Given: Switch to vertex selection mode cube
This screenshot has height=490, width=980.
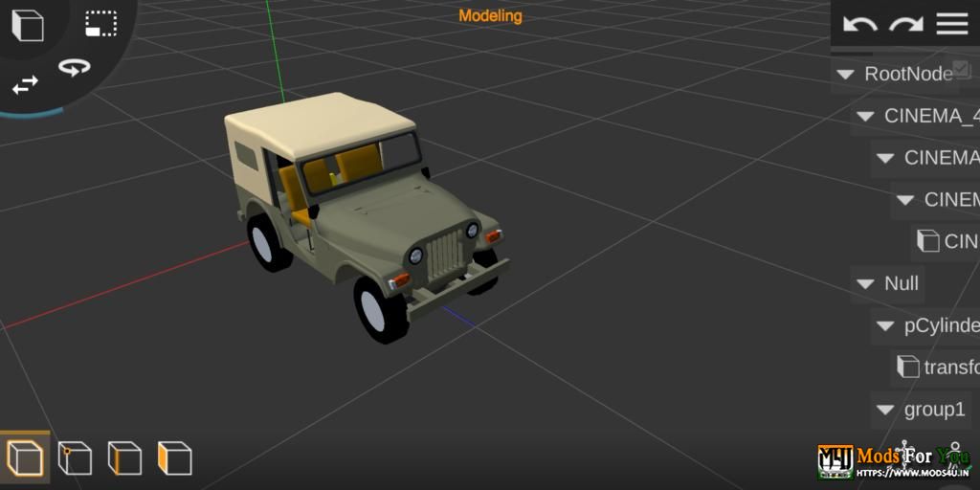Looking at the screenshot, I should point(75,458).
